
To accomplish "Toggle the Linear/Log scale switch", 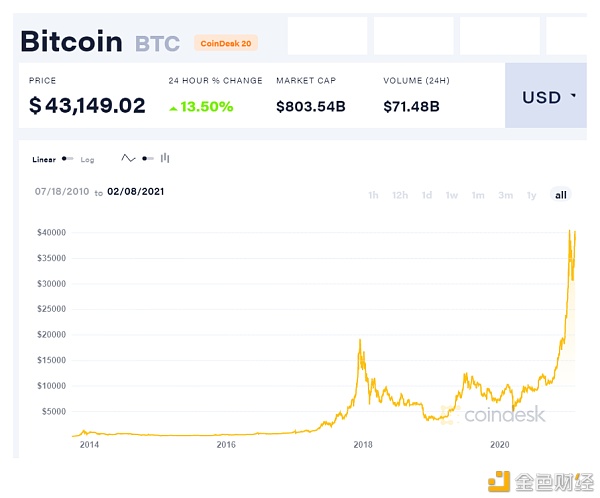I will click(x=67, y=159).
